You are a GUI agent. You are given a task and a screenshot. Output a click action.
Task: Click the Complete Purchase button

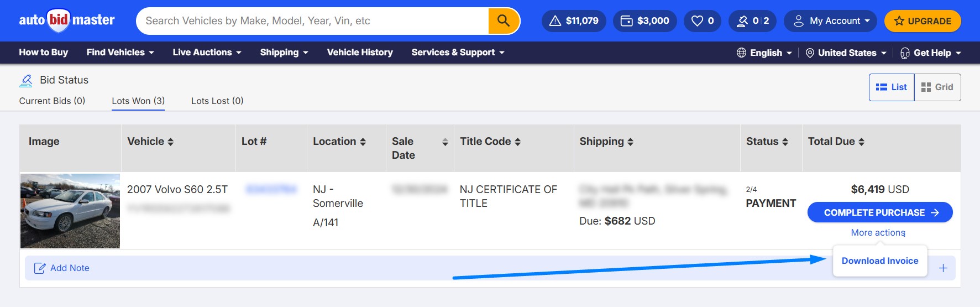click(x=880, y=212)
